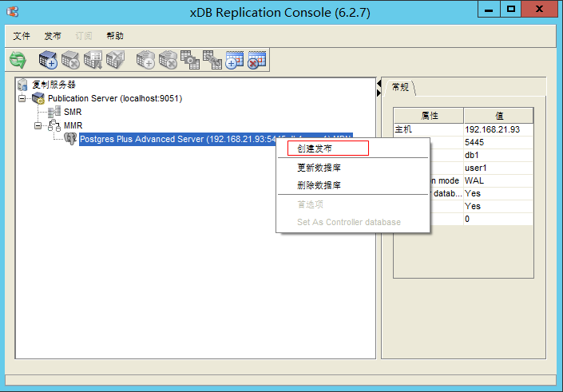Viewport: 563px width, 392px height.
Task: Click the cube icon with down arrow
Action: pyautogui.click(x=93, y=60)
